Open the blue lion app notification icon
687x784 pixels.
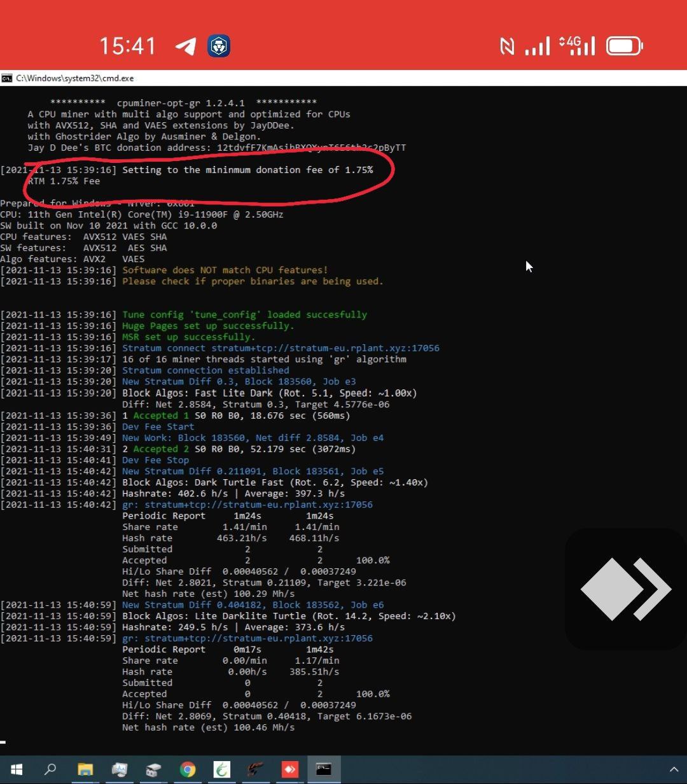219,46
